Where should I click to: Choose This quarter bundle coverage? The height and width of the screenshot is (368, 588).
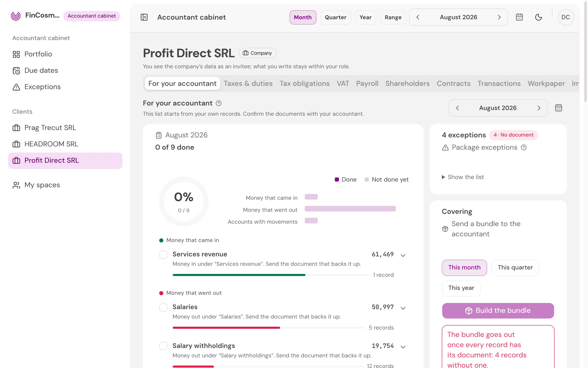(515, 268)
